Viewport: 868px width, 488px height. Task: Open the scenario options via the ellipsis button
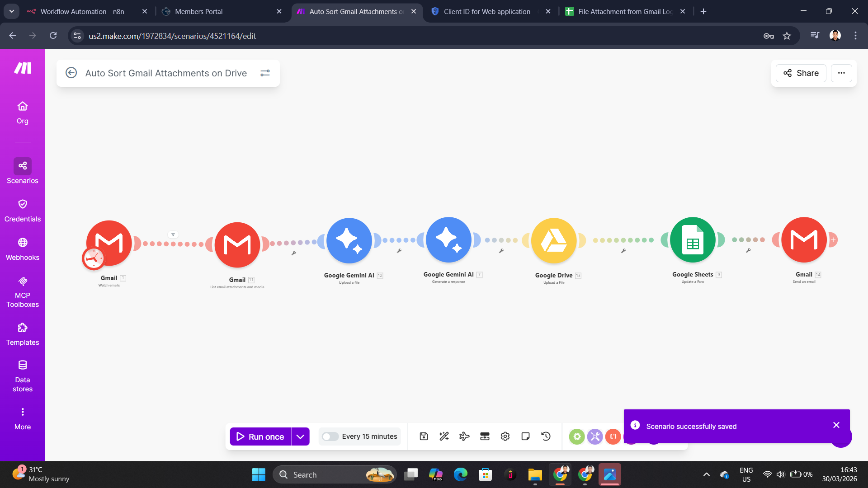(841, 73)
